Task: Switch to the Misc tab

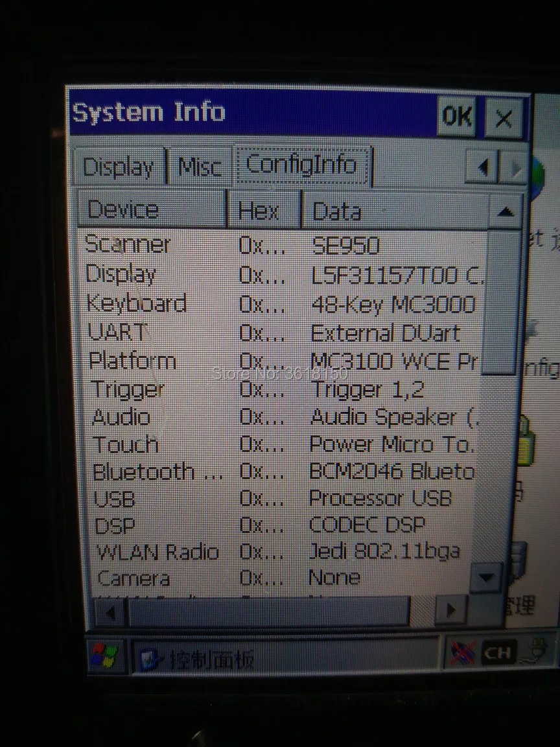Action: point(200,167)
